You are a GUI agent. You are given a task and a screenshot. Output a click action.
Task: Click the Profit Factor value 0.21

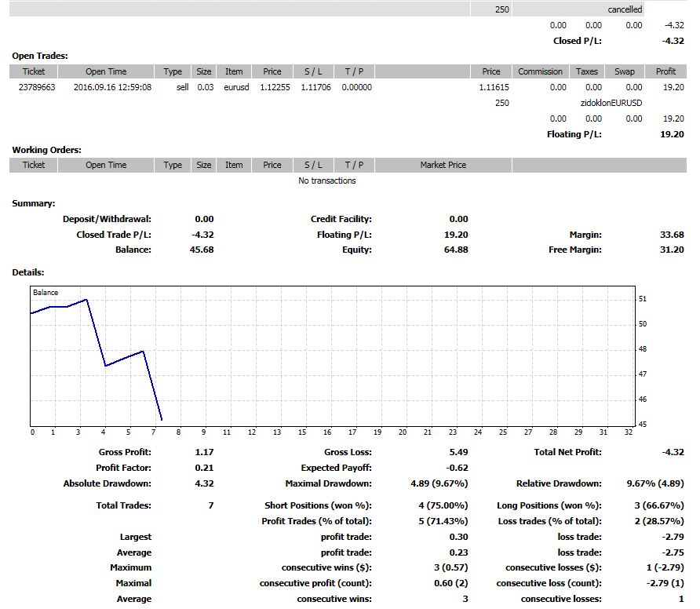[x=204, y=468]
